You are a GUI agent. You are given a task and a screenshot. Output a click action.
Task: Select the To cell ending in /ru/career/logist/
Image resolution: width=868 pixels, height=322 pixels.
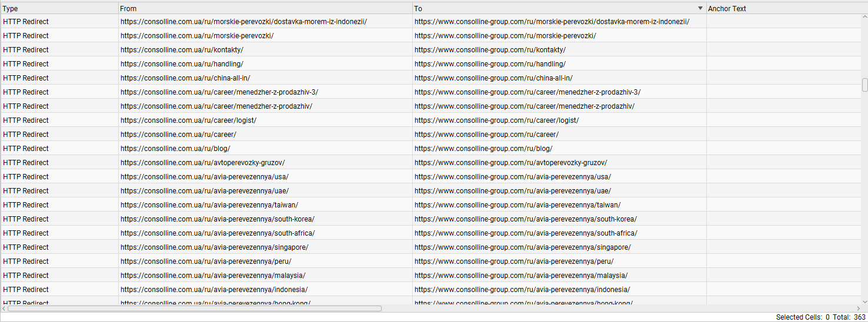click(559, 120)
